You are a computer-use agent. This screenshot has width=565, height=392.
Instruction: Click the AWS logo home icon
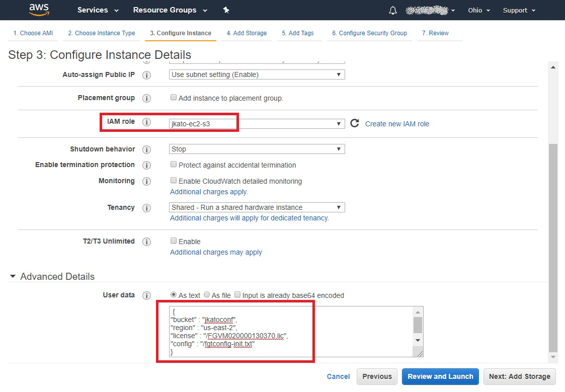(39, 10)
